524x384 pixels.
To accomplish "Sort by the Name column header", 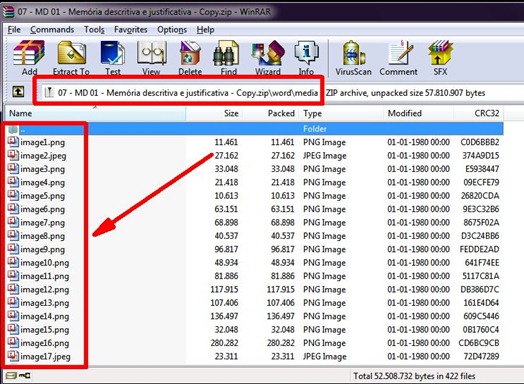I will tap(95, 113).
